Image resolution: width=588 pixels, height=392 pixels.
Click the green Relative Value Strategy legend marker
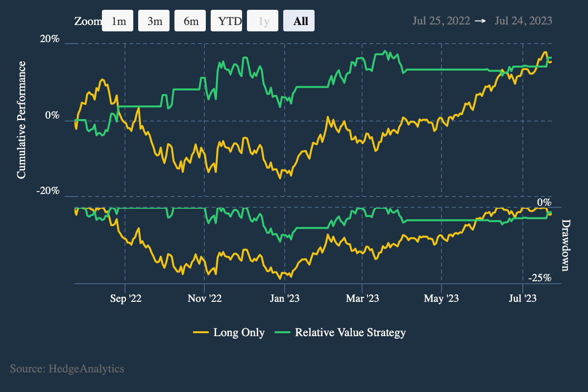(282, 332)
